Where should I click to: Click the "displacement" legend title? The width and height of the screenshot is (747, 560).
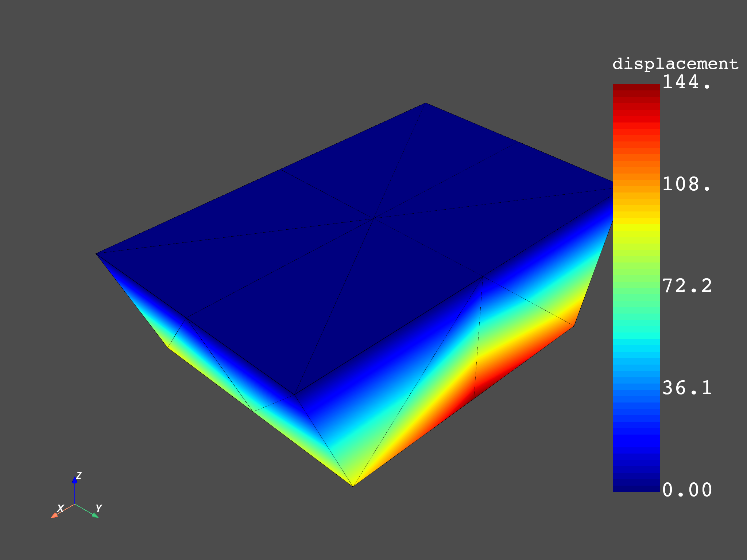676,64
